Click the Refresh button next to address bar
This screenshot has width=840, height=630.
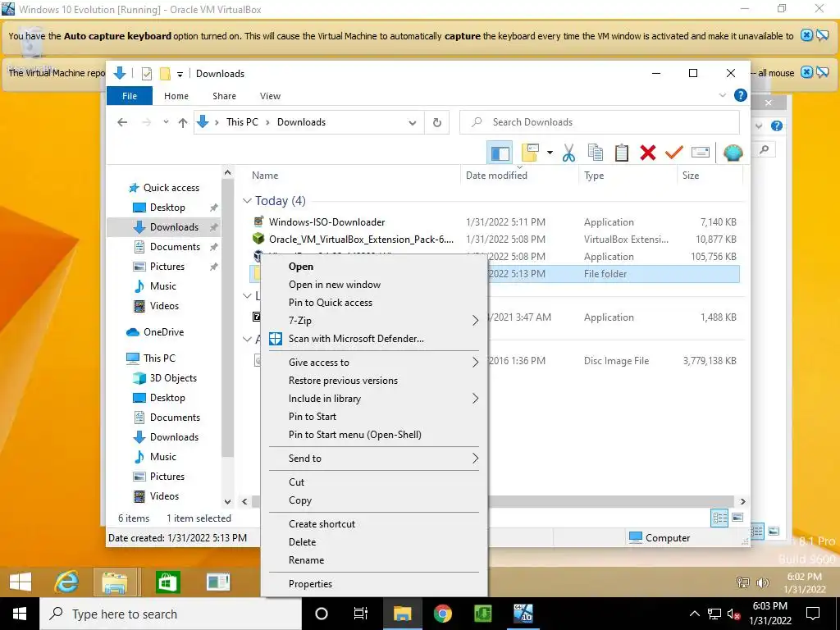pyautogui.click(x=437, y=122)
